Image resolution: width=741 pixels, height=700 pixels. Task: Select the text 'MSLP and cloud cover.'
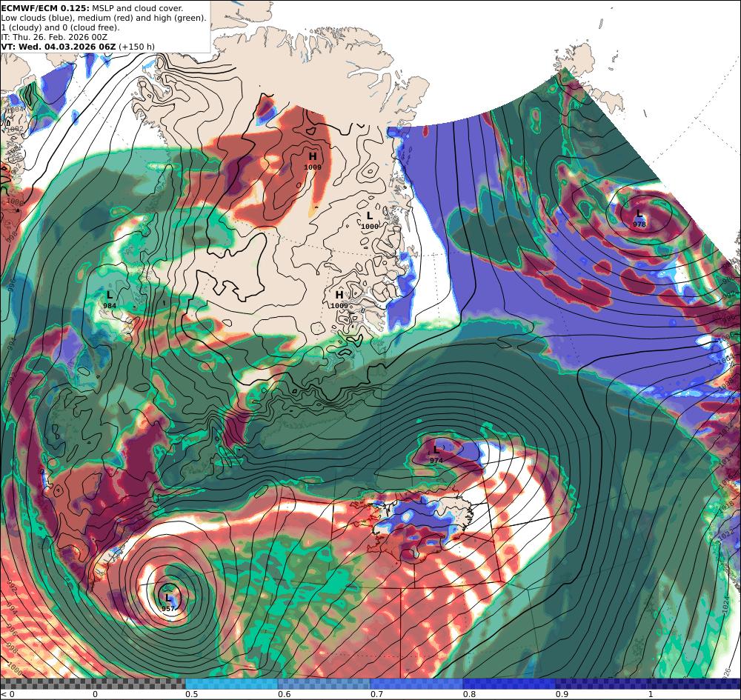[x=138, y=8]
